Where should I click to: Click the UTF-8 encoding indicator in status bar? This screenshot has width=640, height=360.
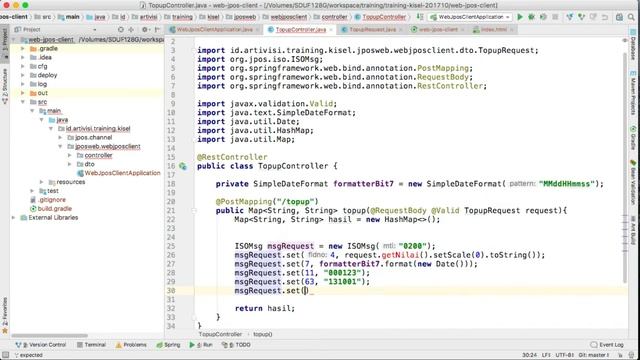tap(564, 355)
